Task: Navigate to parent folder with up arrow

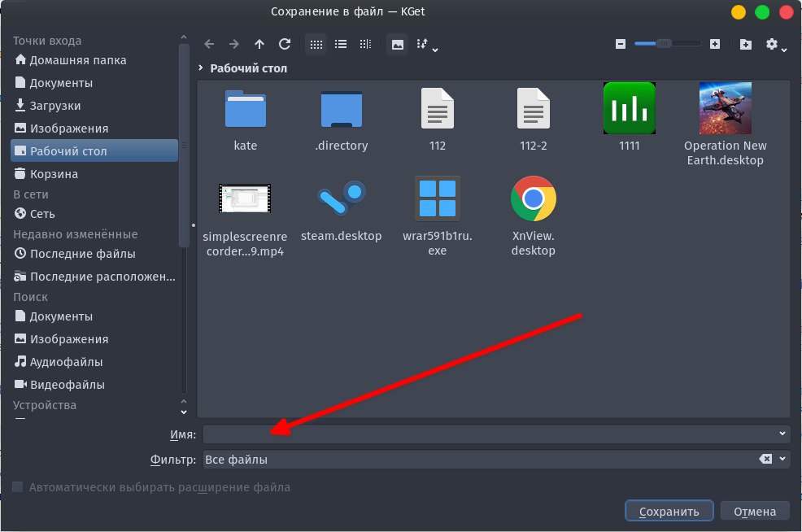Action: point(259,45)
